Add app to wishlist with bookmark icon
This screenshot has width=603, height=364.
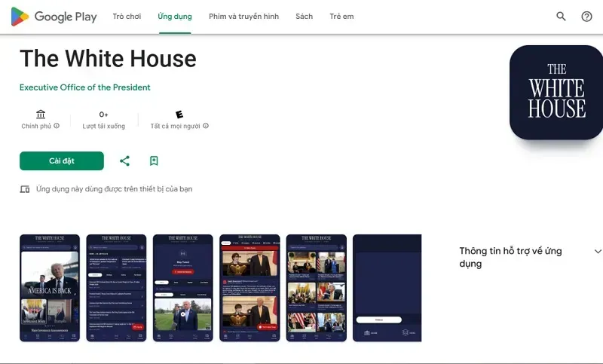coord(154,161)
